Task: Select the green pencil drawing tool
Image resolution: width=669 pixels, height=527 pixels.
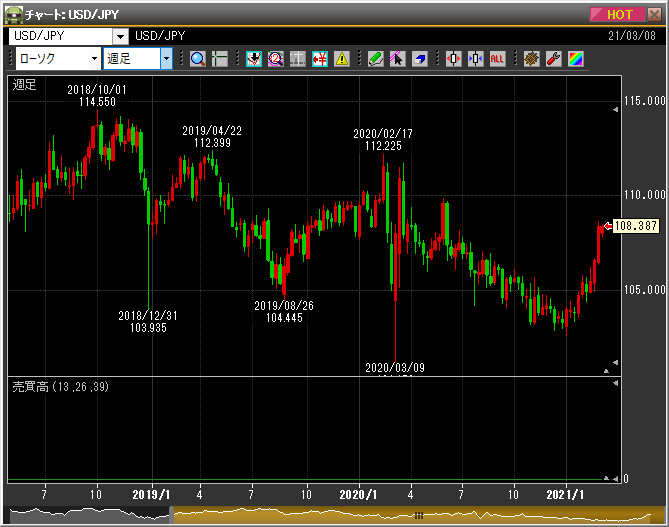Action: (x=376, y=59)
